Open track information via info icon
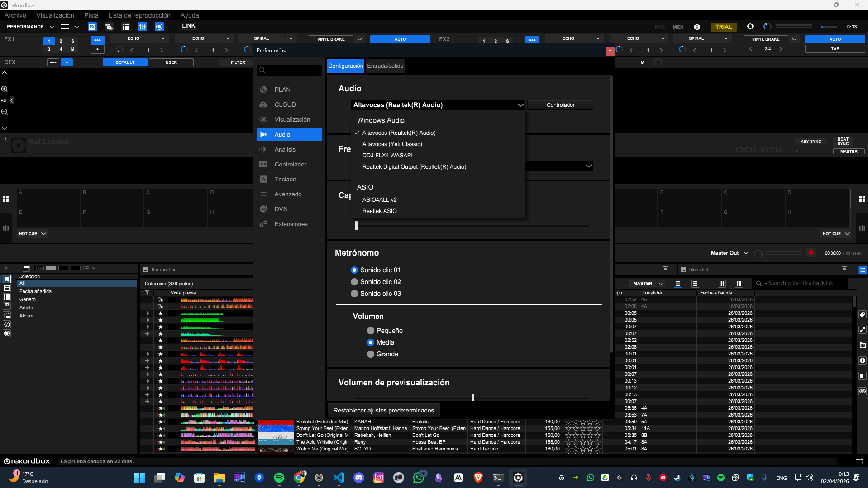The height and width of the screenshot is (488, 868). tap(862, 360)
